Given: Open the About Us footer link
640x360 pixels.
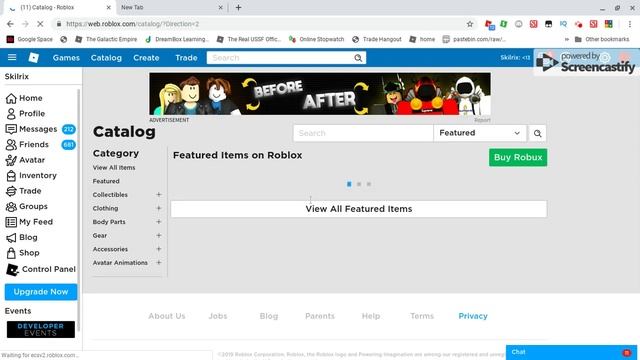Looking at the screenshot, I should click(x=167, y=316).
